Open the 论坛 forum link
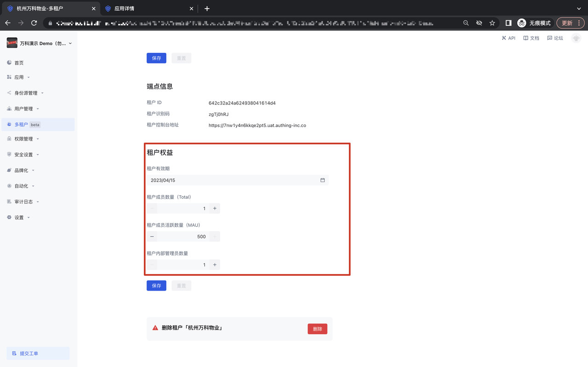The image size is (588, 367). coord(555,38)
